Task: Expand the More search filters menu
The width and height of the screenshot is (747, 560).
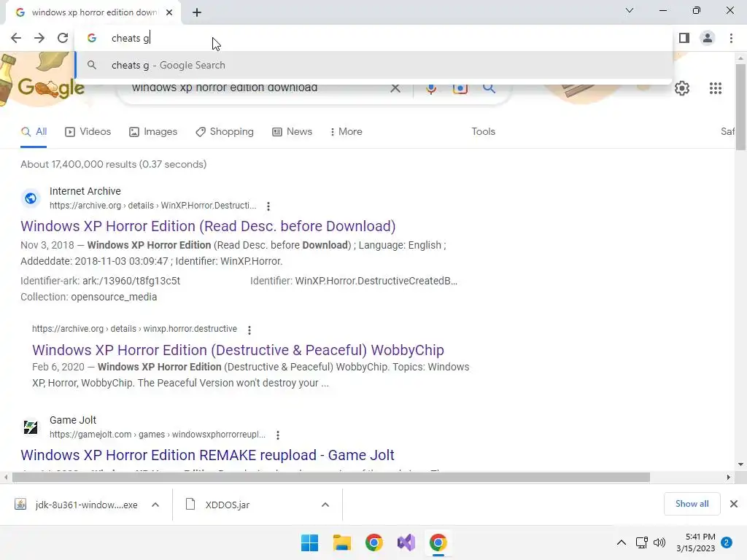Action: coord(346,132)
